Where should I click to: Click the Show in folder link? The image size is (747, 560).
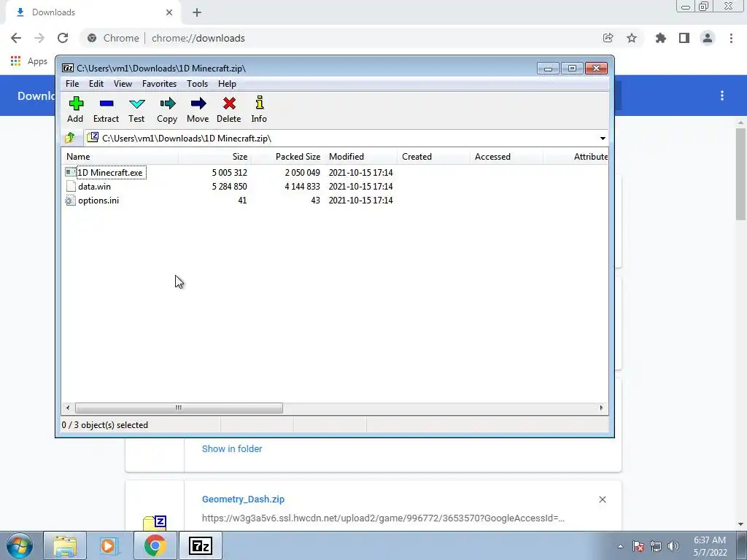click(x=232, y=449)
